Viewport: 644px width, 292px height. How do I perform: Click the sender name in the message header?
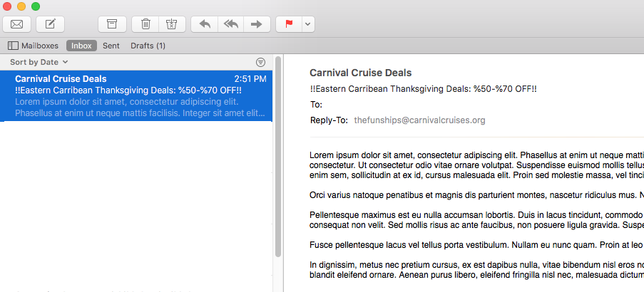[x=360, y=73]
